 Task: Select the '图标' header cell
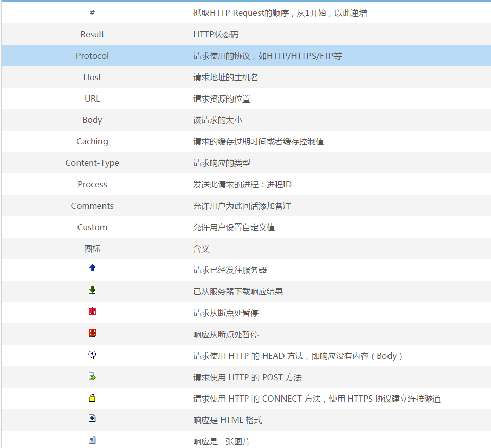(x=92, y=249)
